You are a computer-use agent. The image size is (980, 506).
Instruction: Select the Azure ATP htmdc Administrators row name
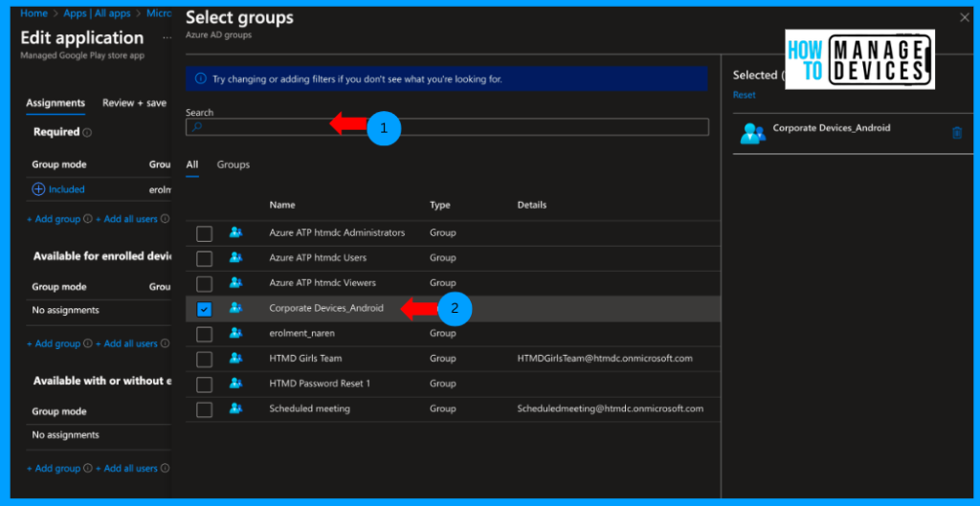pos(337,232)
